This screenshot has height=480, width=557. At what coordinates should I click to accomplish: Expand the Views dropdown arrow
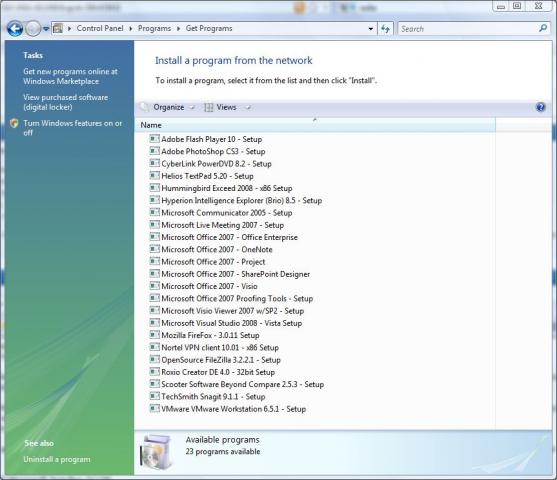(x=248, y=108)
